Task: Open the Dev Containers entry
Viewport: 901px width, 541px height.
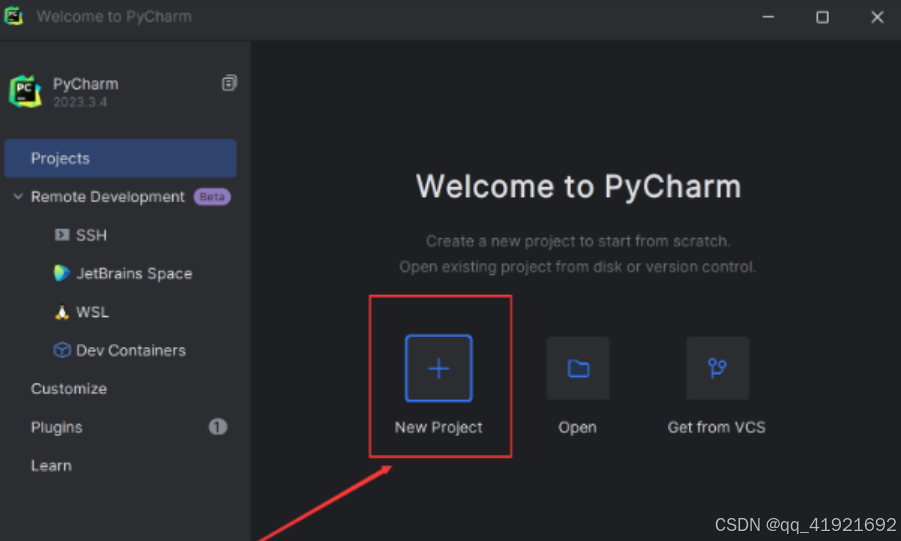Action: pos(131,350)
